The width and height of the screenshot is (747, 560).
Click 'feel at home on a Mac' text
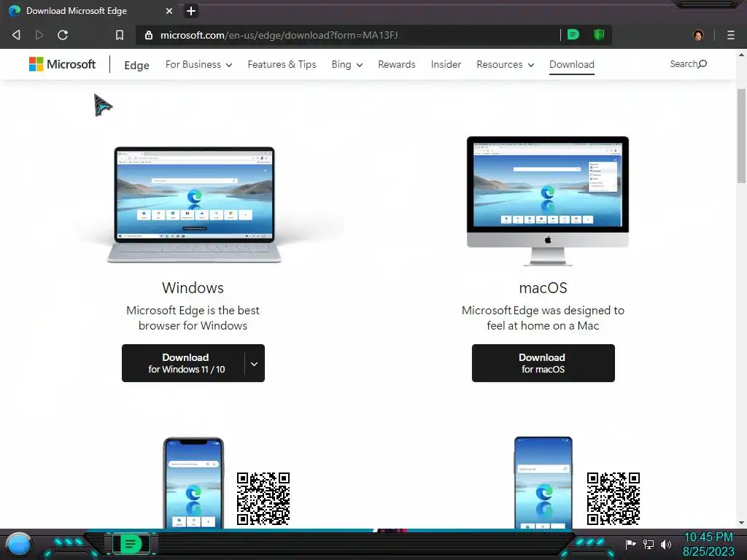coord(543,326)
